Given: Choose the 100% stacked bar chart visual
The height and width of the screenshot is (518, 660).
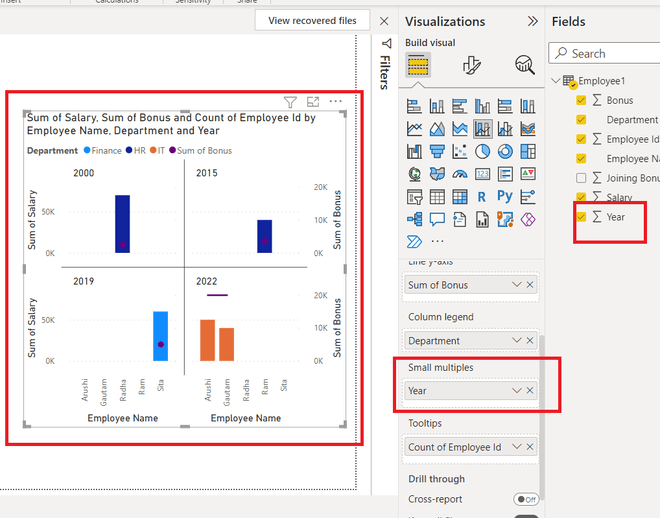Looking at the screenshot, I should tap(505, 106).
